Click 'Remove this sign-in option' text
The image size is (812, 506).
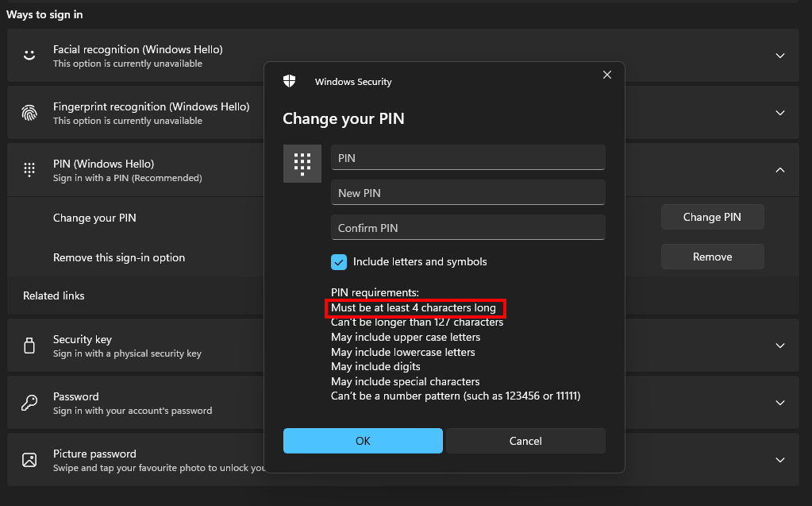point(118,257)
